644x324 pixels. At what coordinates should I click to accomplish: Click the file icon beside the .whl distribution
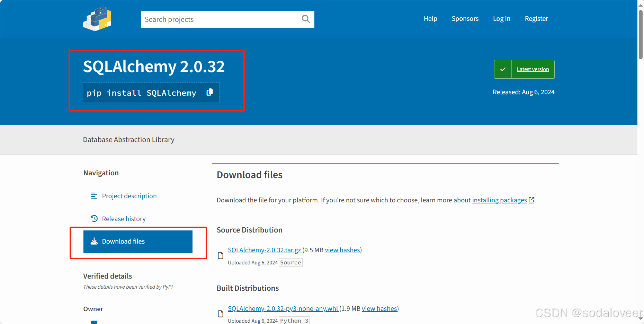click(x=221, y=314)
